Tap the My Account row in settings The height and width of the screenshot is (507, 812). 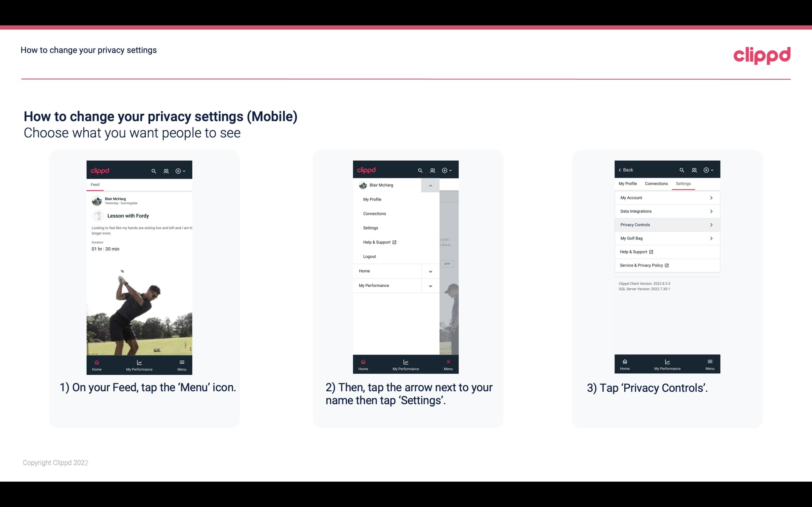[667, 197]
